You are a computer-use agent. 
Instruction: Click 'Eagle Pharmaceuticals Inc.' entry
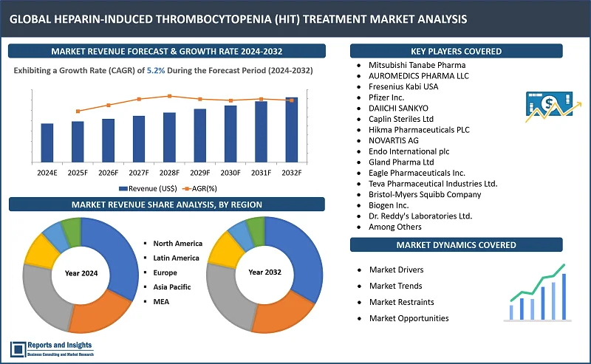(417, 173)
